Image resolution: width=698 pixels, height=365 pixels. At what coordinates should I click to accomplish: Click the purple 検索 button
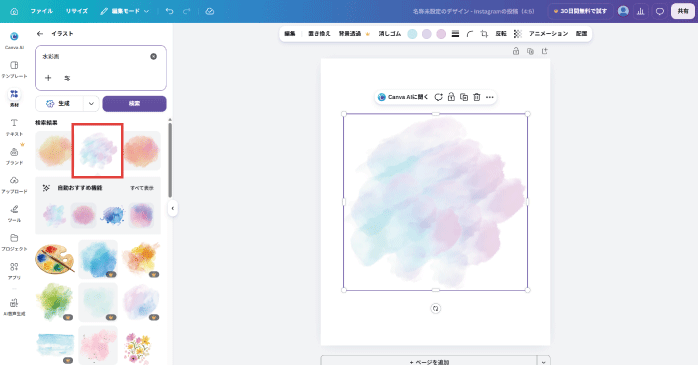[134, 103]
